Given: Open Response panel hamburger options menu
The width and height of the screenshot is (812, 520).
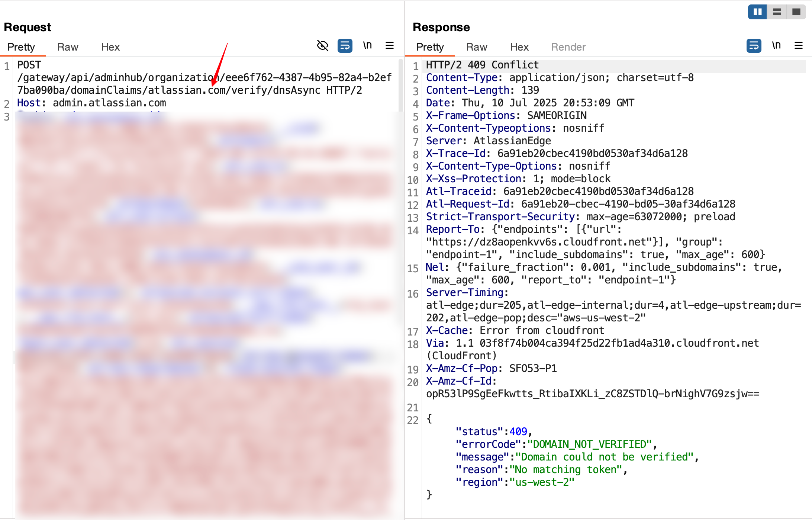Looking at the screenshot, I should pos(799,46).
